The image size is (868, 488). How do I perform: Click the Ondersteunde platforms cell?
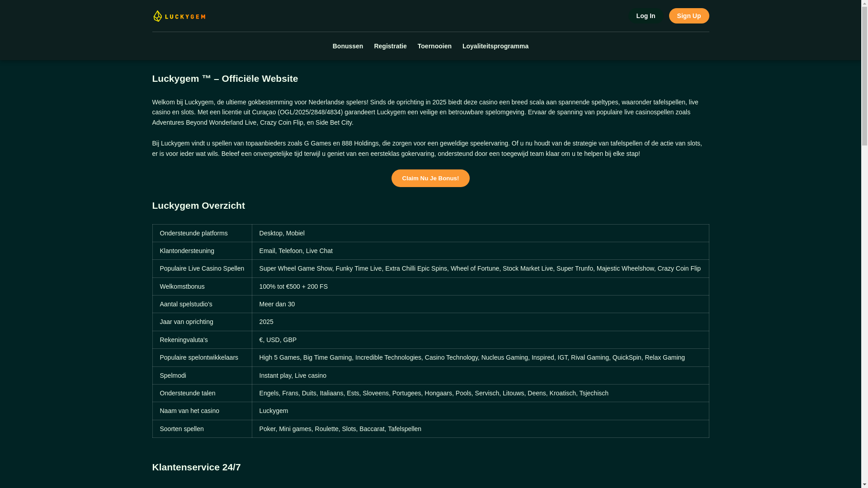click(202, 233)
